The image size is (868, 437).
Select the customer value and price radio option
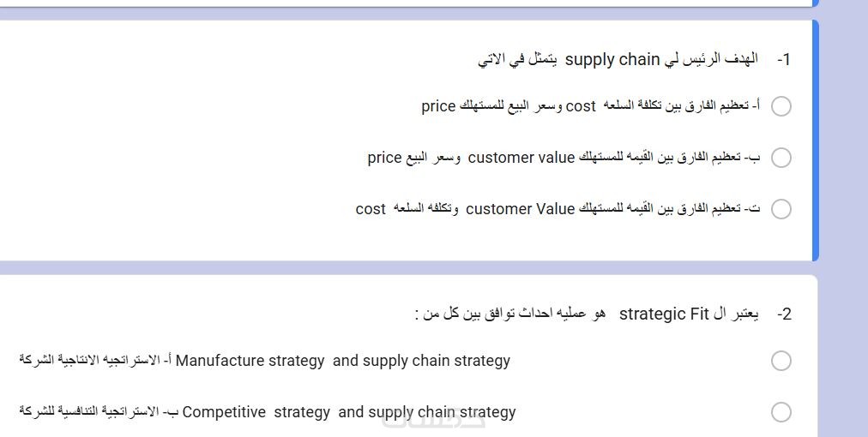coord(781,158)
